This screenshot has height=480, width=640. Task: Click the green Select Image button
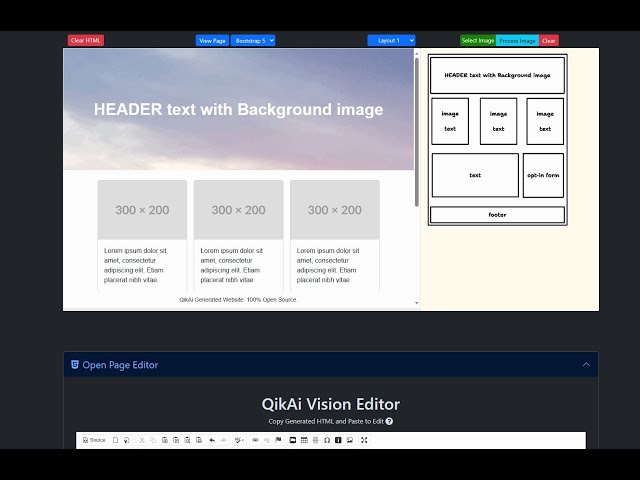[x=478, y=40]
